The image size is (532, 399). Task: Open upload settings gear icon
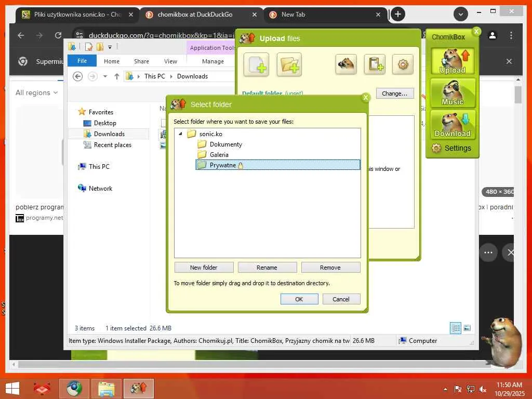[403, 64]
